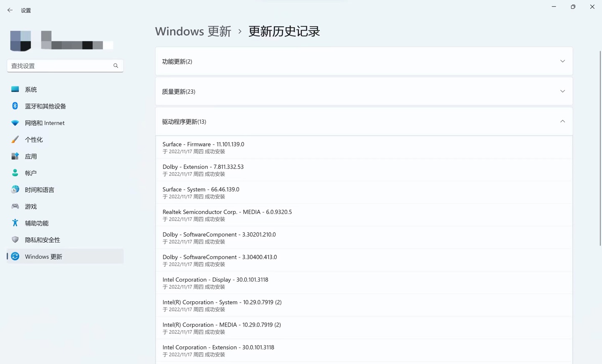Screen dimensions: 602x364
Task: Select Dolby SoftwareComponent 3.30400.413.0 entry
Action: pos(364,260)
